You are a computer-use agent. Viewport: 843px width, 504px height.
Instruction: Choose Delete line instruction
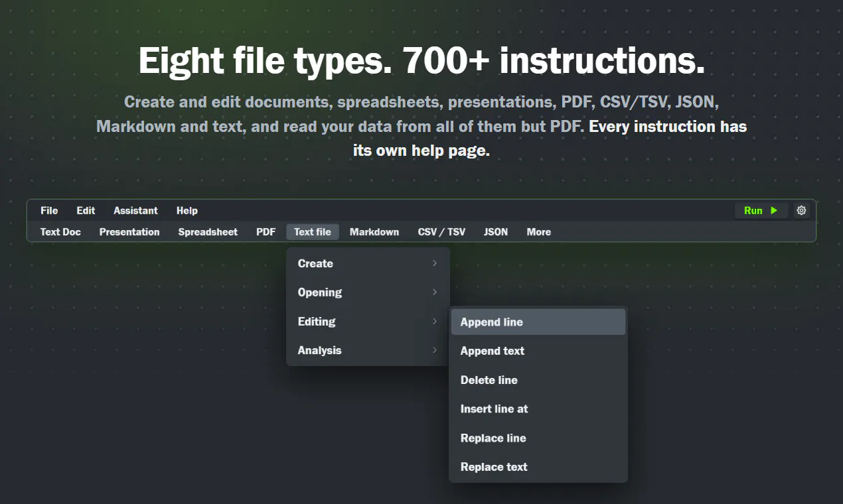(538, 380)
